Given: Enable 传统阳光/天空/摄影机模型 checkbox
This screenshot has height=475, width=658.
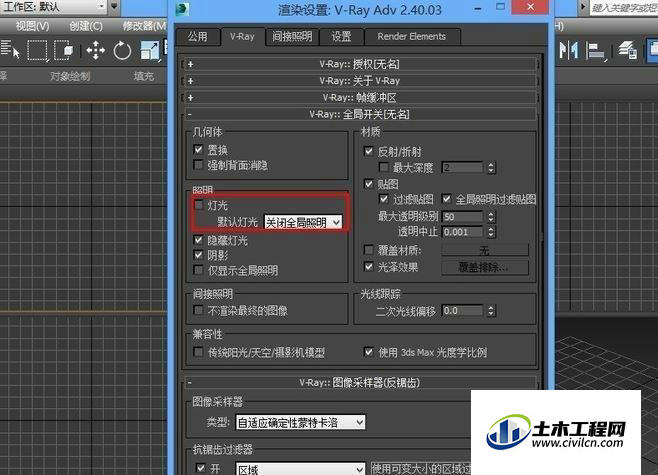Looking at the screenshot, I should (x=198, y=352).
